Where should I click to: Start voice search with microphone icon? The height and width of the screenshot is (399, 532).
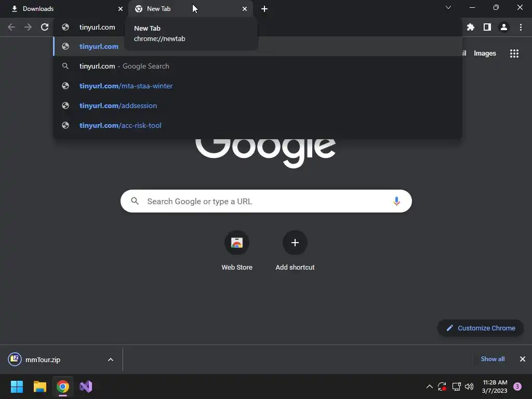click(x=396, y=201)
